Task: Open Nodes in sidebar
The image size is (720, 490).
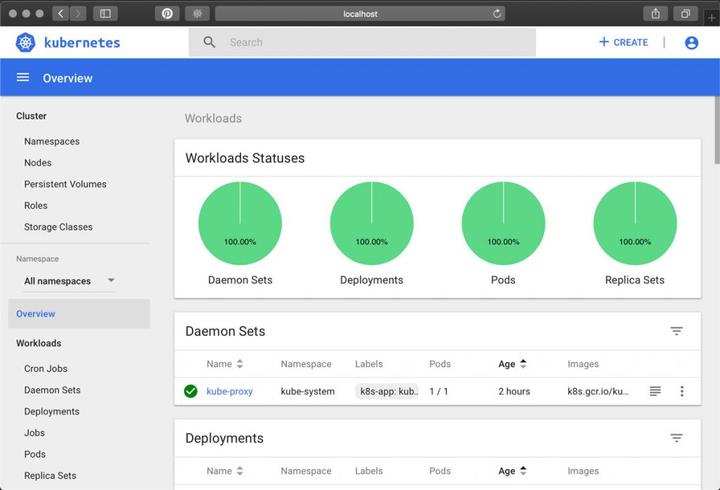Action: tap(38, 163)
